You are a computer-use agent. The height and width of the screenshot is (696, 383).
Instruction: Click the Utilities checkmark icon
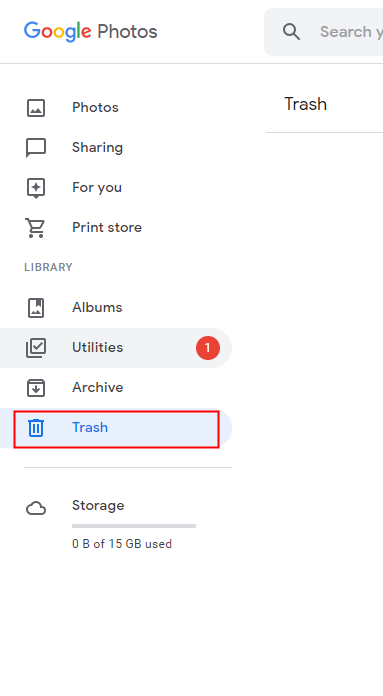(36, 348)
